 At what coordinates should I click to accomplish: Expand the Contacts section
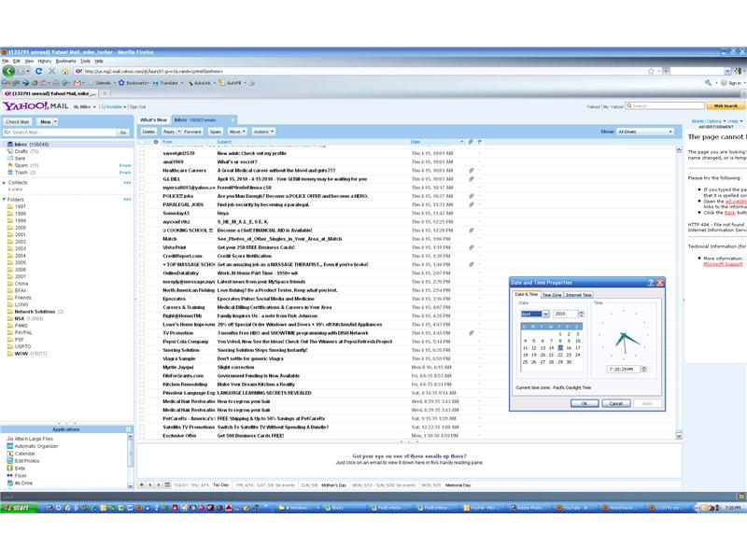click(x=5, y=183)
